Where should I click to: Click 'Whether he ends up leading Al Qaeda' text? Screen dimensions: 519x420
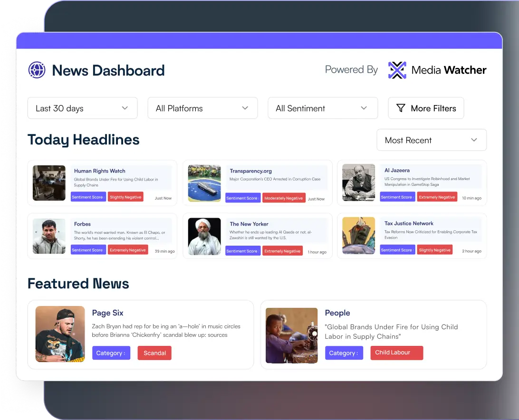271,235
